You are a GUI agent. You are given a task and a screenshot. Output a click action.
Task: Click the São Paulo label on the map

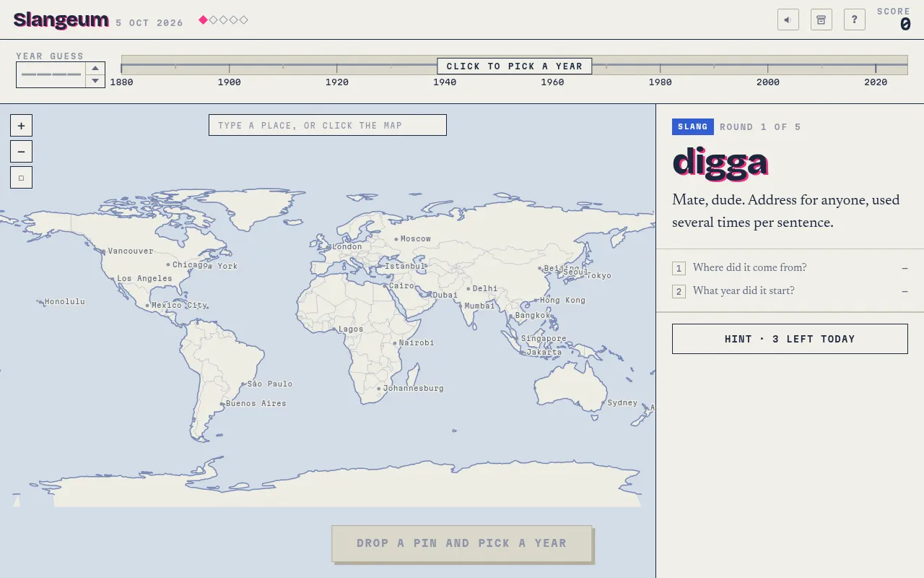click(x=270, y=384)
